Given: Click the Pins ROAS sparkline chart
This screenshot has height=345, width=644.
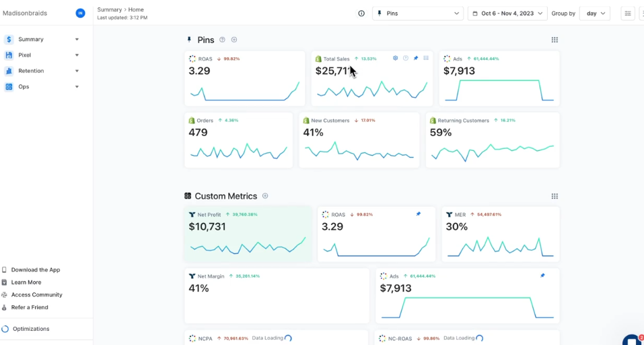Looking at the screenshot, I should (245, 91).
